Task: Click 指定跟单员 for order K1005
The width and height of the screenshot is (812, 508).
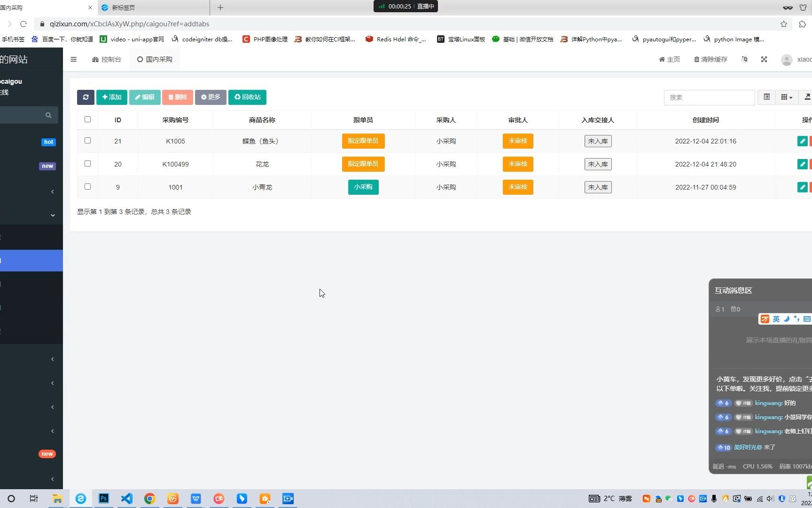Action: click(363, 141)
